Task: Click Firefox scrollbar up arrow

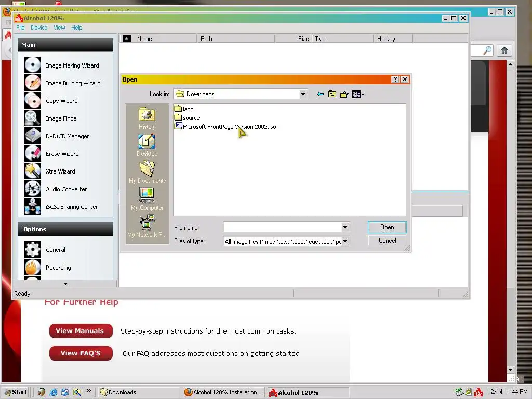Action: coord(511,64)
